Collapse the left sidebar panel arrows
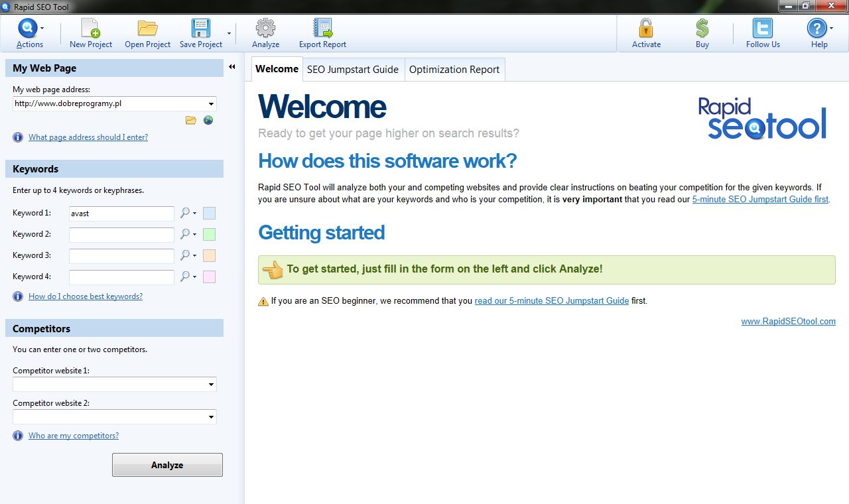The height and width of the screenshot is (504, 849). point(232,67)
